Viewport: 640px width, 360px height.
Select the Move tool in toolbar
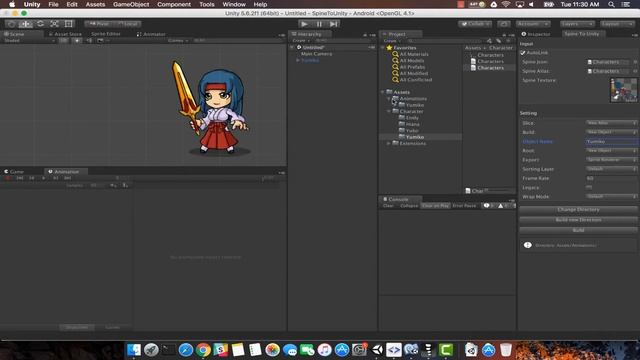pos(25,24)
